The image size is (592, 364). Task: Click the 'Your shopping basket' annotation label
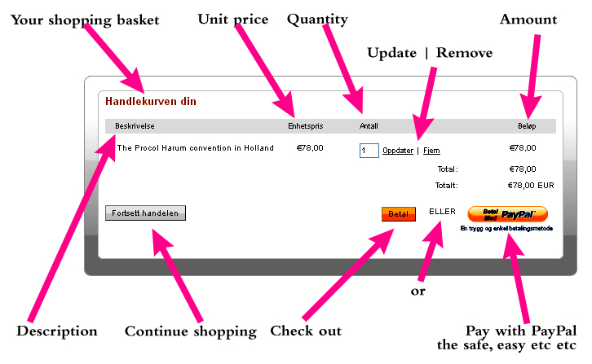click(x=85, y=19)
